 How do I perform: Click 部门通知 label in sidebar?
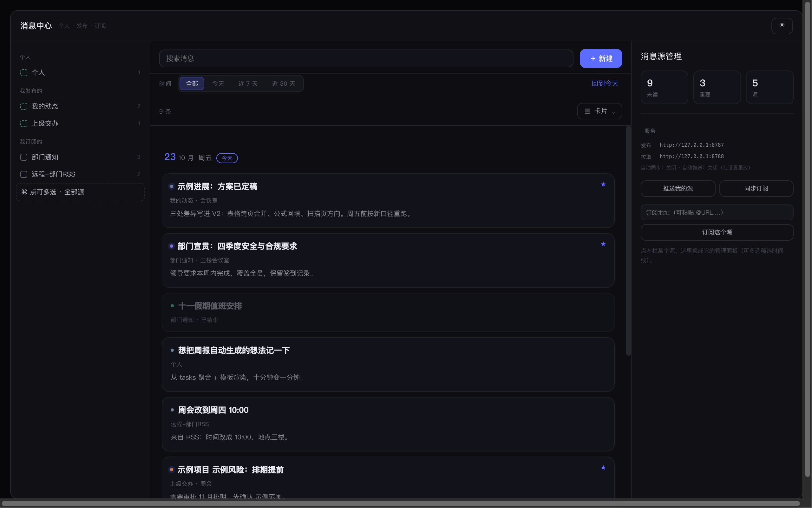click(x=45, y=157)
